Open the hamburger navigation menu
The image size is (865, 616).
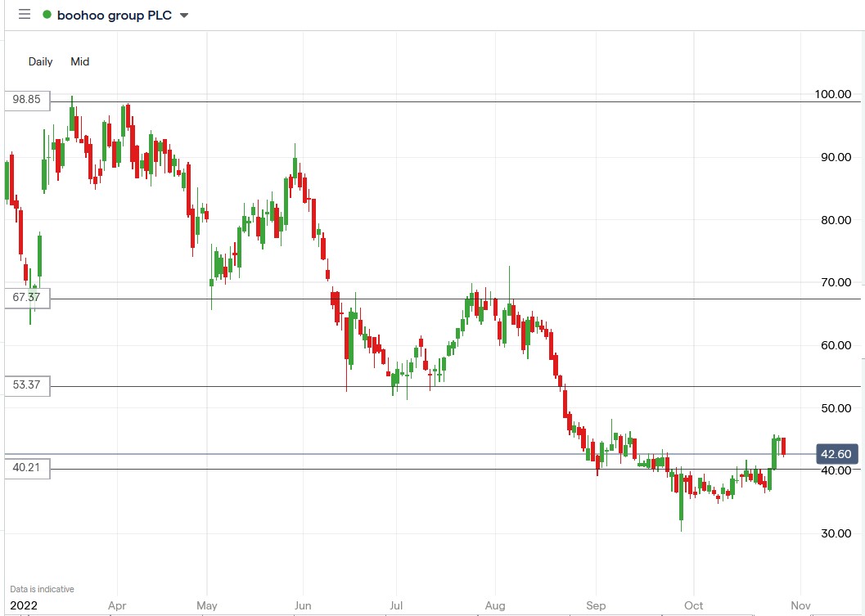25,14
